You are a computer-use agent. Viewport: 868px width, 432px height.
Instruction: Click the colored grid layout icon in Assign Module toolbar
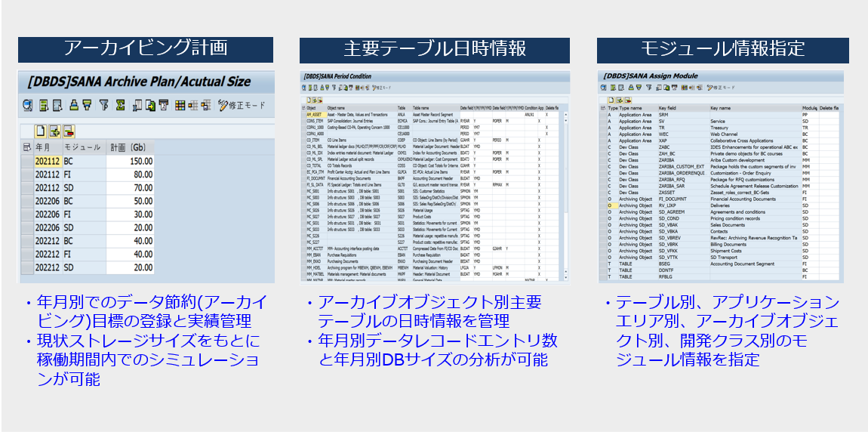(685, 88)
